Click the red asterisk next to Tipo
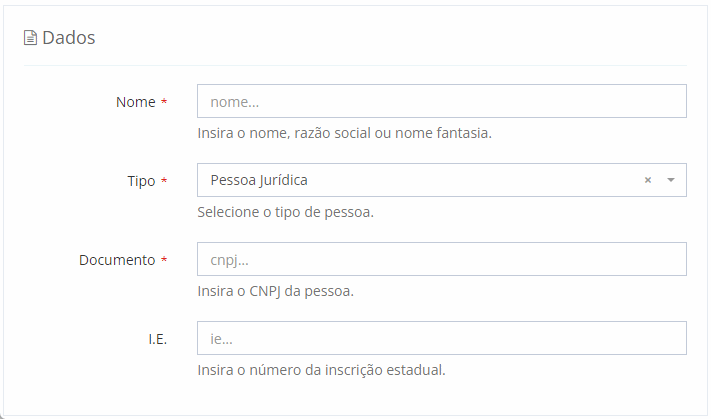The width and height of the screenshot is (711, 419). (x=164, y=181)
